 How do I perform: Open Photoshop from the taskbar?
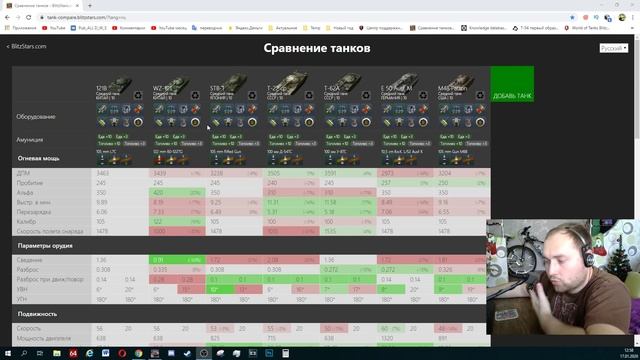click(269, 353)
